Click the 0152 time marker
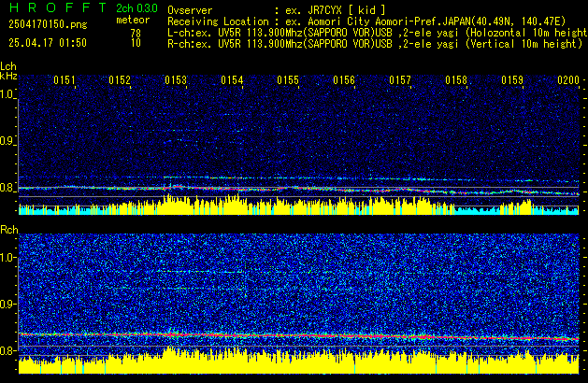Viewport: 588px width, 383px height. tap(120, 80)
